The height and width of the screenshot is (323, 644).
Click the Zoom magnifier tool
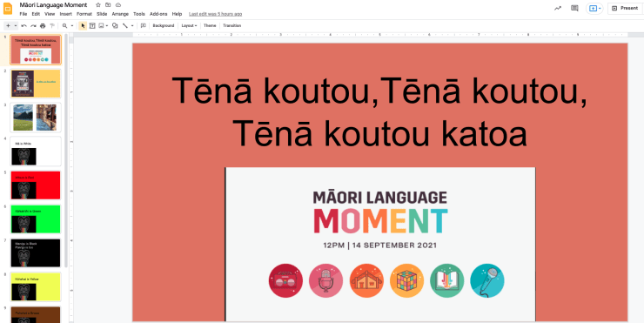(65, 25)
